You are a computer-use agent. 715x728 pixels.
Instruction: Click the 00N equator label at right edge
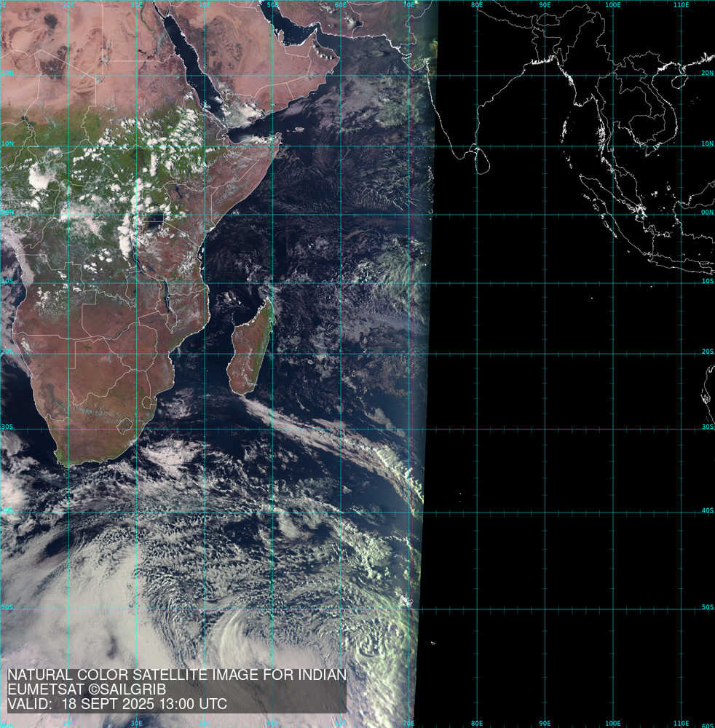tap(707, 213)
